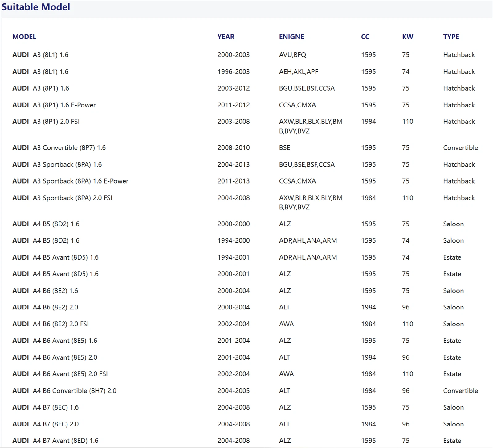
Task: Click the YEAR column header
Action: (226, 37)
